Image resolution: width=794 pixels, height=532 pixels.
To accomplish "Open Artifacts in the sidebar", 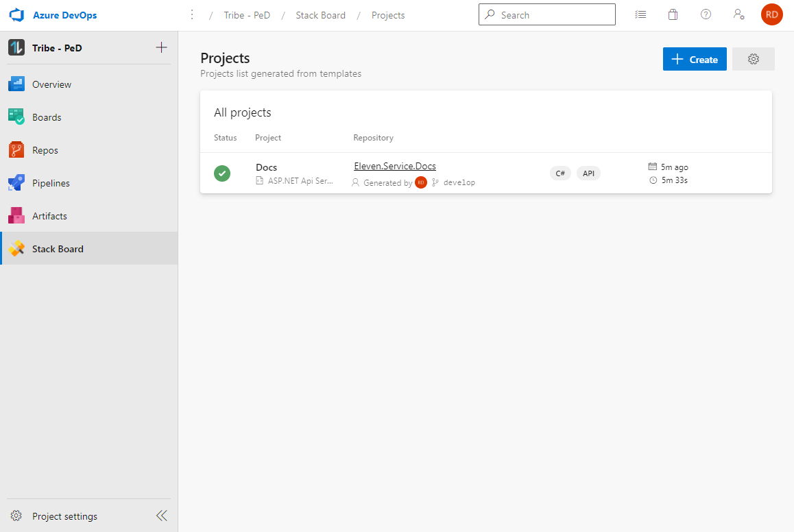I will (x=89, y=216).
